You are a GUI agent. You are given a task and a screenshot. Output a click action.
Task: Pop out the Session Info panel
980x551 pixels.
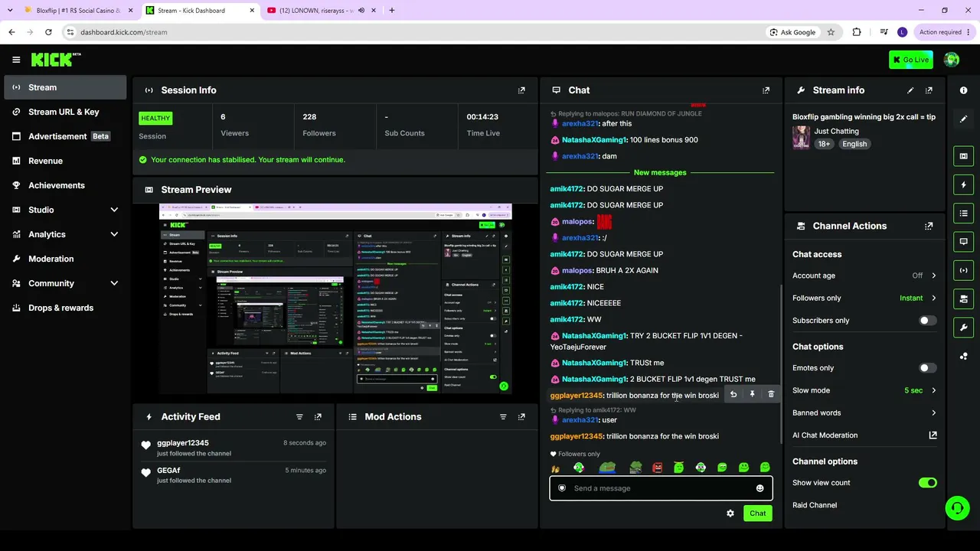coord(521,90)
